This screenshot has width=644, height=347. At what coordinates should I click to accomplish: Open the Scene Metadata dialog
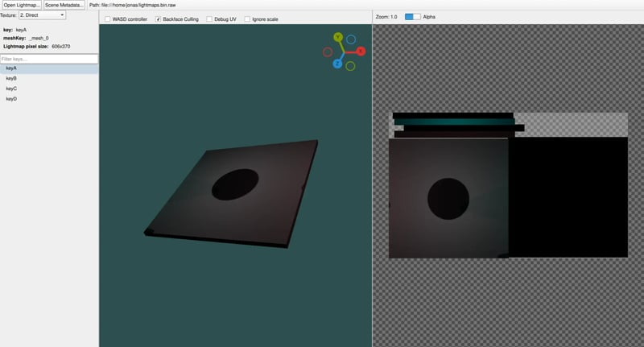64,5
